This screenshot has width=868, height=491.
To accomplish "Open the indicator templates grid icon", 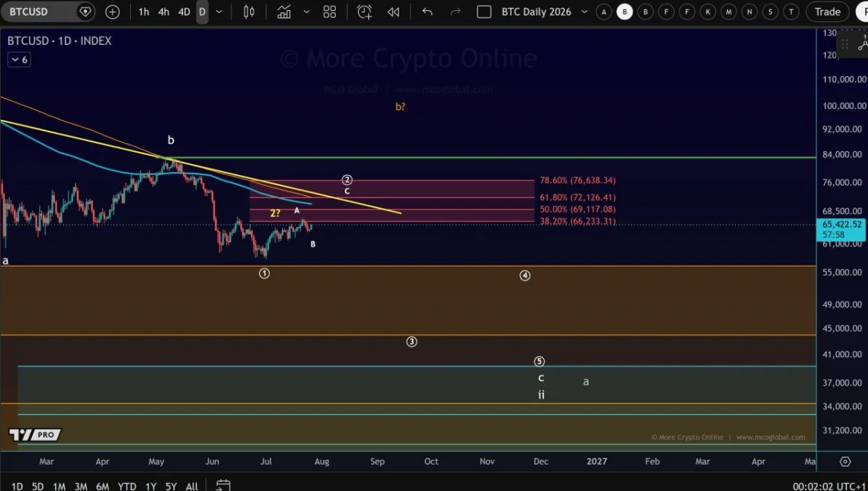I will 330,12.
